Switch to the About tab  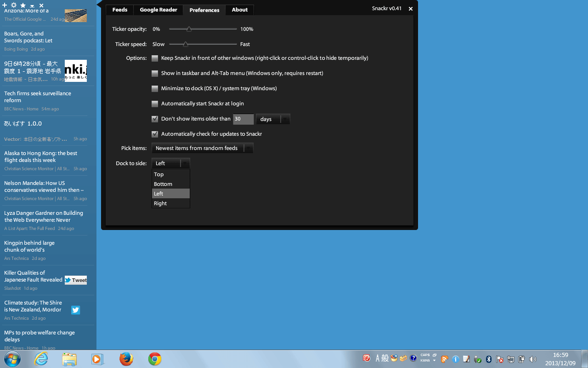tap(240, 10)
